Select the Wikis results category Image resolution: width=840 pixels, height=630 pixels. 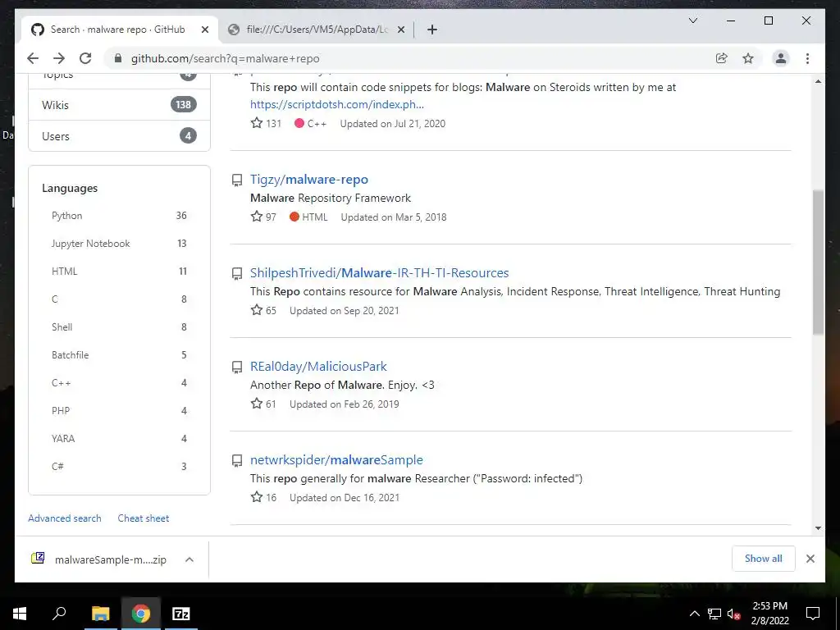[119, 105]
